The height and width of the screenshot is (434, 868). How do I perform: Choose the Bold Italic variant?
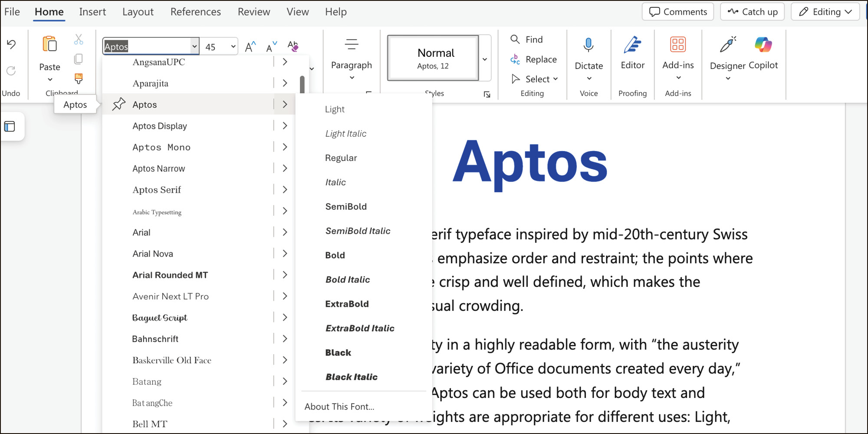348,279
